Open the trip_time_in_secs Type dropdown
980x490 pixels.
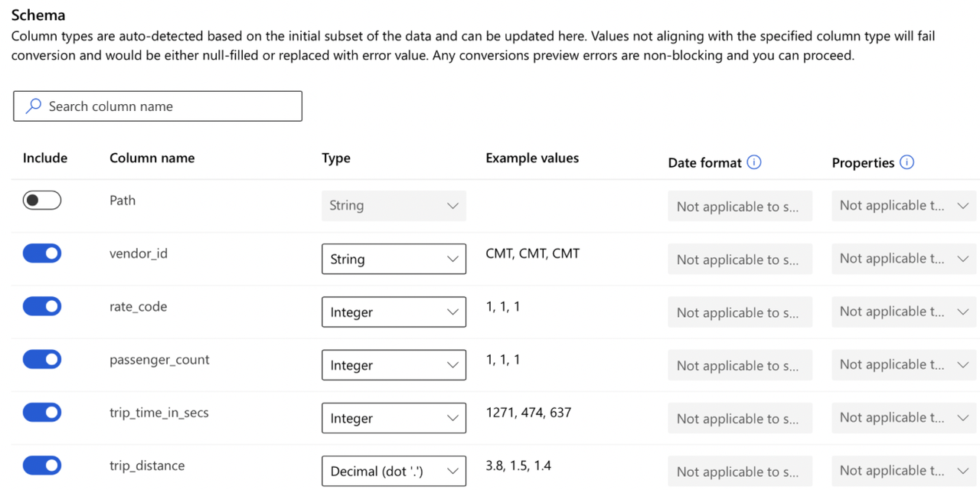[x=394, y=418]
